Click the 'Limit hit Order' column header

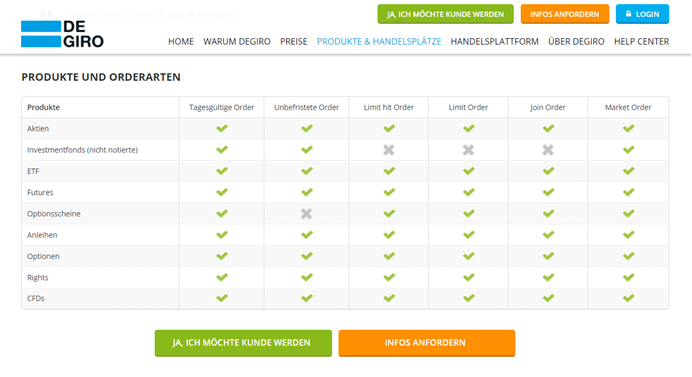click(x=389, y=107)
